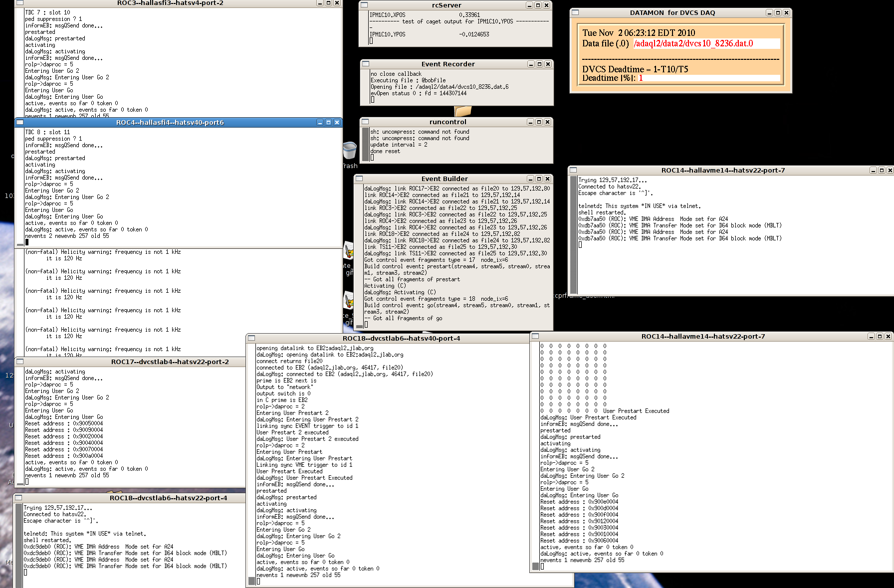
Task: Click 'TDC 8 : slot 11' in ROC4 terminal
Action: (47, 132)
